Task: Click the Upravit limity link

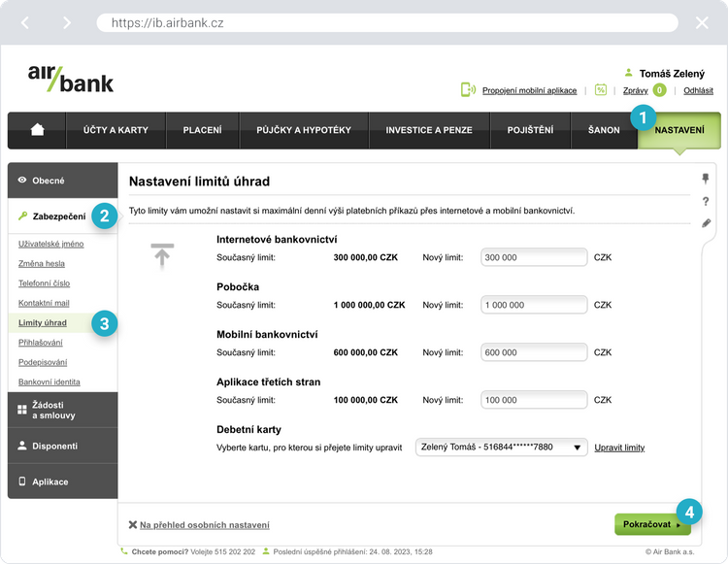Action: tap(619, 448)
